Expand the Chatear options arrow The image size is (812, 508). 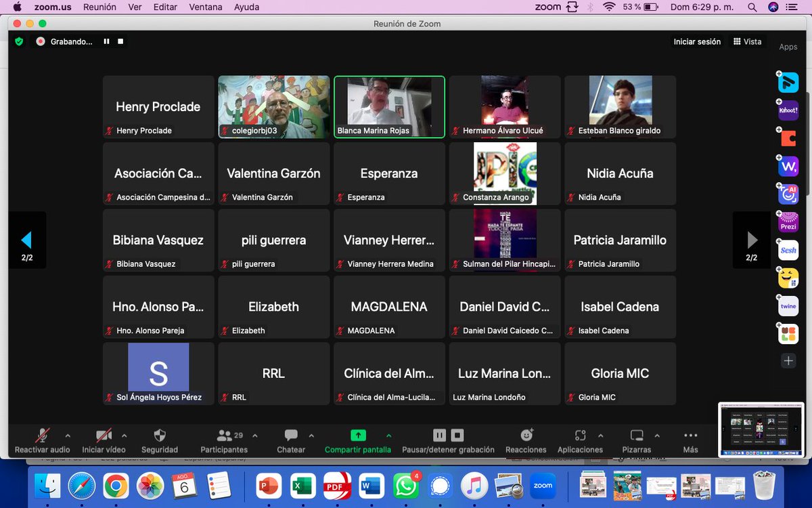click(311, 436)
